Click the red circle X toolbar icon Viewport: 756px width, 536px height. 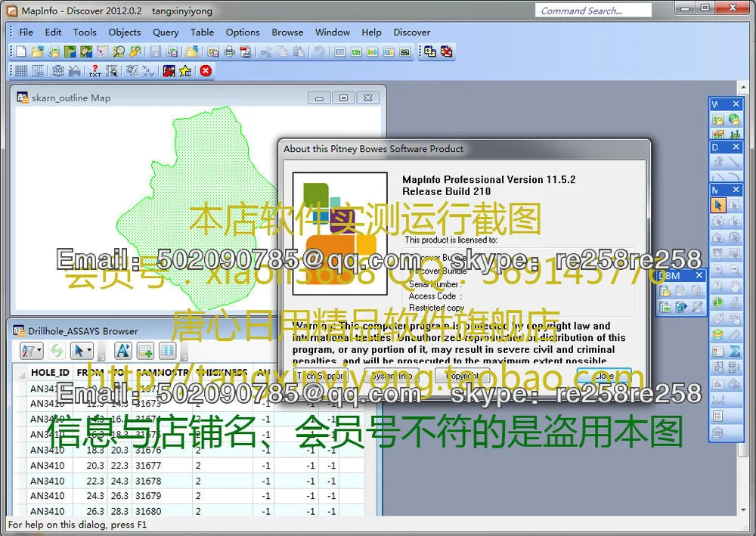[206, 71]
